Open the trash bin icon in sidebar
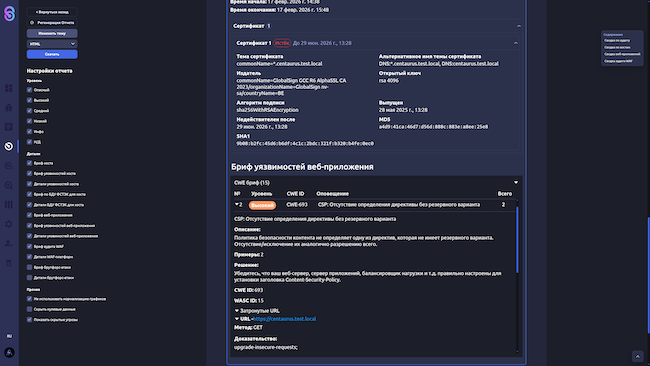 [9, 263]
